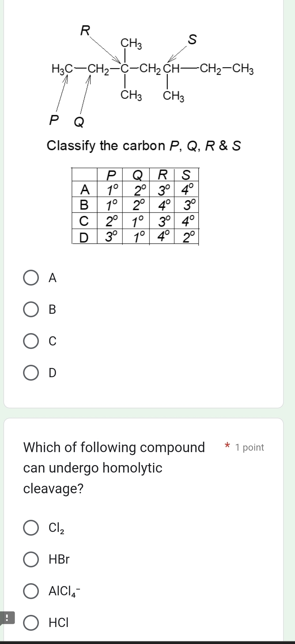295x644 pixels.
Task: Choose the HBr option
Action: click(31, 560)
